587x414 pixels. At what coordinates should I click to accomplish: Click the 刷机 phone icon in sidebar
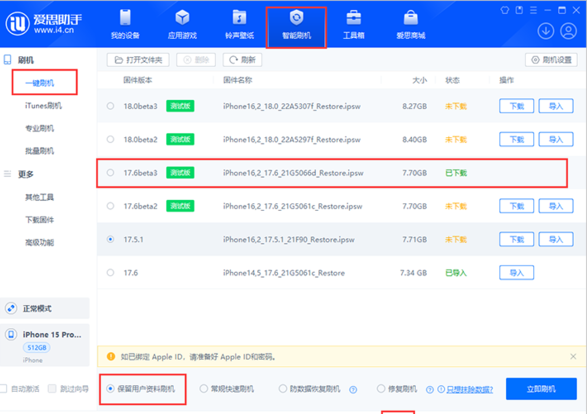(7, 60)
